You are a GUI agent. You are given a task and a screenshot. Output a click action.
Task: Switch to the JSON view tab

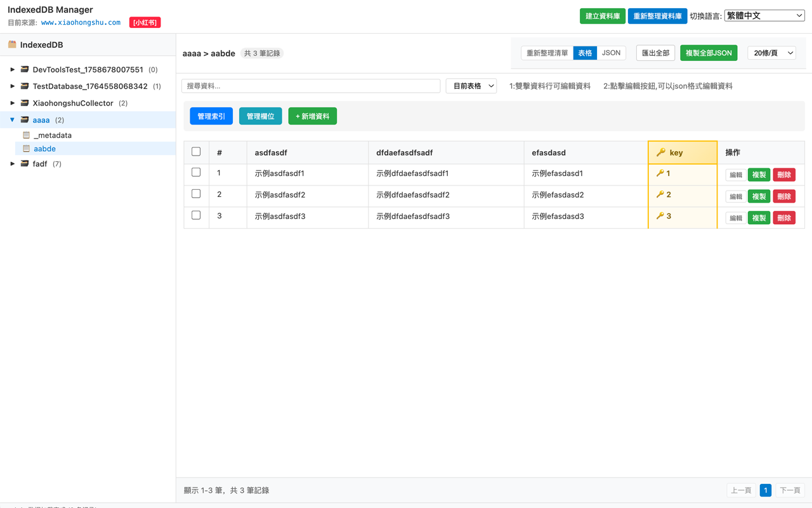tap(611, 53)
